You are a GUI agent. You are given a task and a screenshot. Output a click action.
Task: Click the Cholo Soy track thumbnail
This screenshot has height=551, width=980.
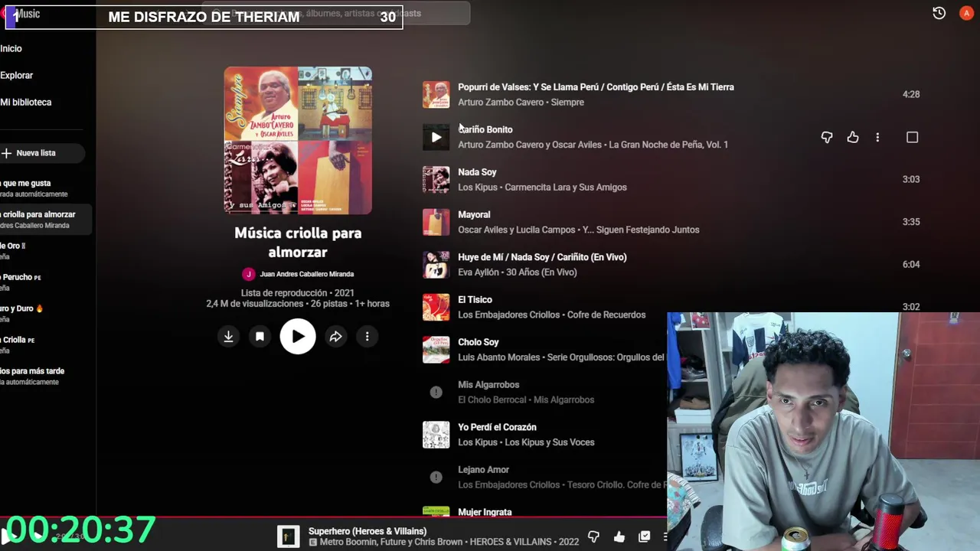click(436, 350)
